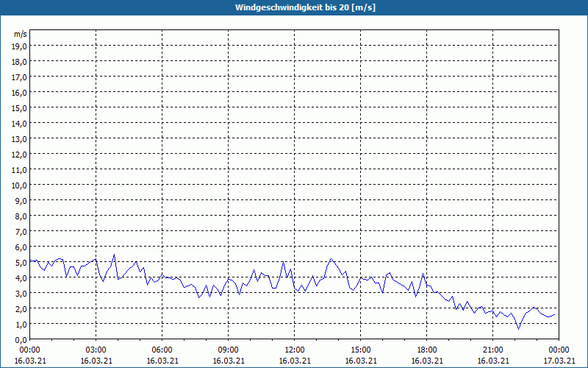Image resolution: width=588 pixels, height=368 pixels.
Task: Click the 12:00 time axis label
Action: click(295, 350)
